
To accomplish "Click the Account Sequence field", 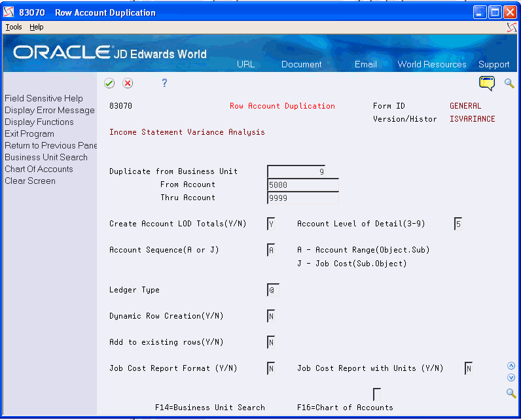I will (x=271, y=250).
